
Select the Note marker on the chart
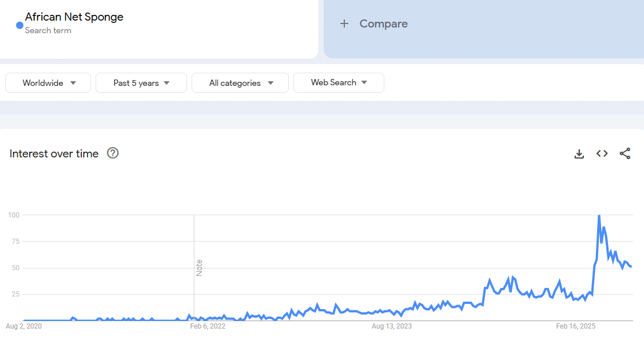pyautogui.click(x=199, y=268)
